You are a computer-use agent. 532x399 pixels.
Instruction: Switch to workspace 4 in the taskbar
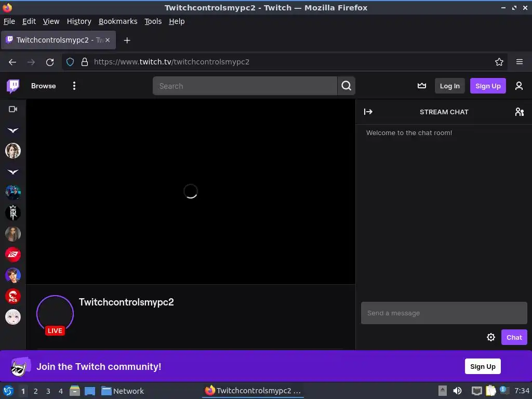coord(61,391)
